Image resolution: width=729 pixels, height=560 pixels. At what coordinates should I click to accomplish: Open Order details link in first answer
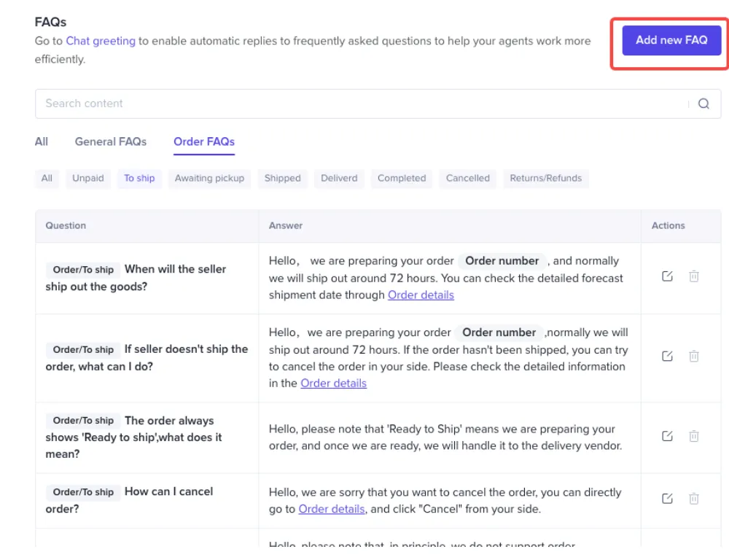(421, 295)
